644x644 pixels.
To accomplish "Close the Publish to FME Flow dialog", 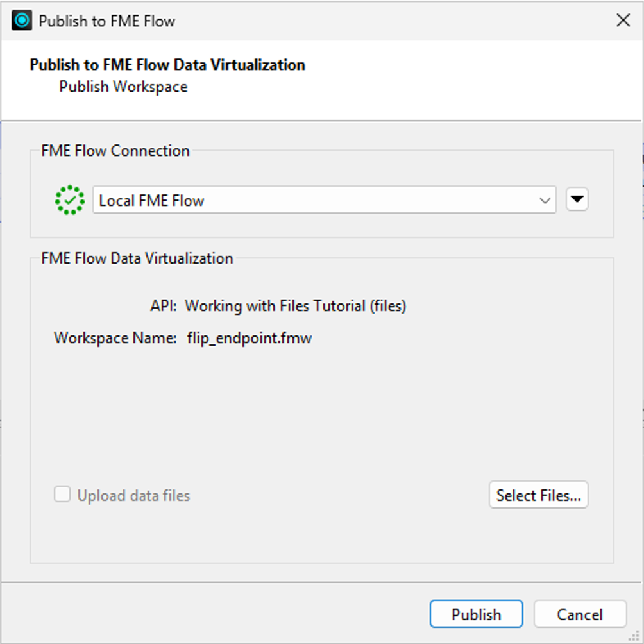I will point(623,20).
